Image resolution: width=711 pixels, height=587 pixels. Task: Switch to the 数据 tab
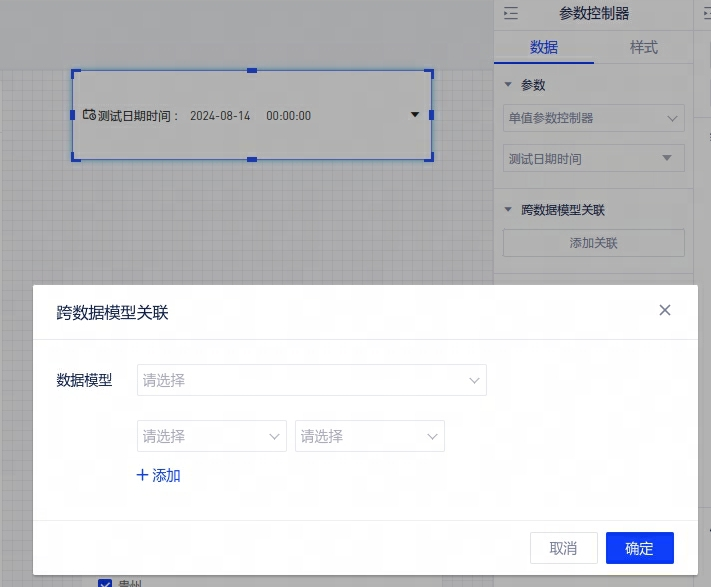coord(544,47)
